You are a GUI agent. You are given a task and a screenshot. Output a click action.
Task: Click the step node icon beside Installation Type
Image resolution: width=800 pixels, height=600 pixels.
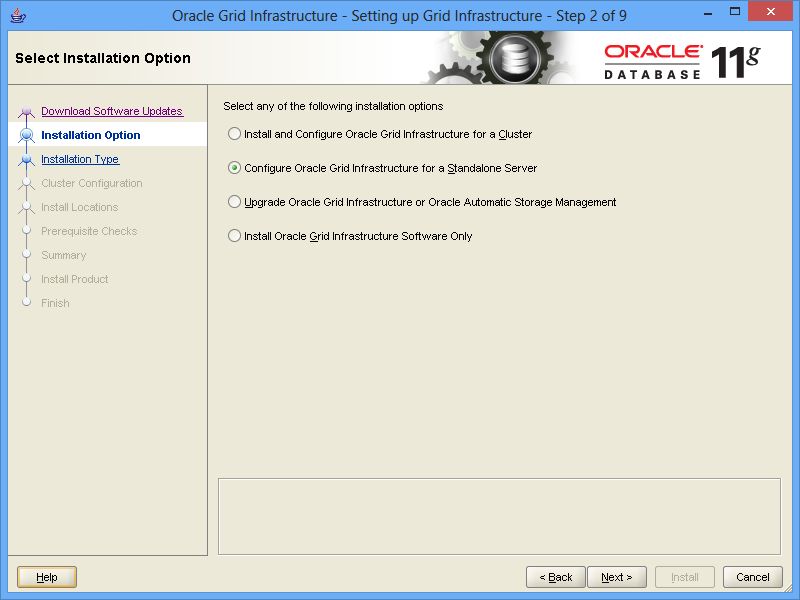[x=28, y=159]
